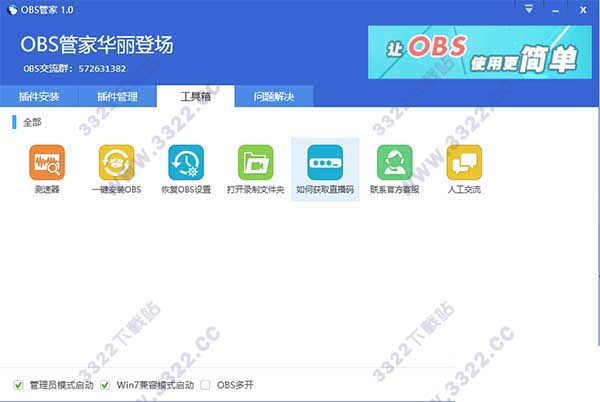Enable the OBS多开 checkbox
Screen dimensions: 600x402
click(205, 385)
